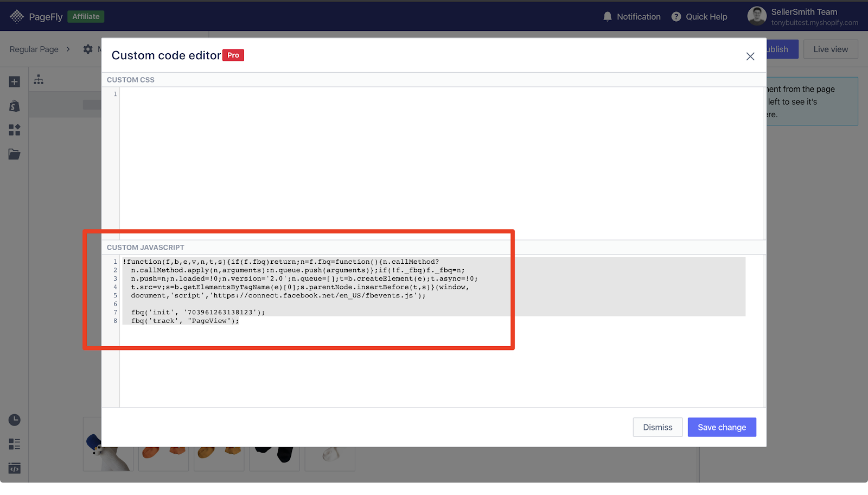Open the history clock icon

click(15, 420)
